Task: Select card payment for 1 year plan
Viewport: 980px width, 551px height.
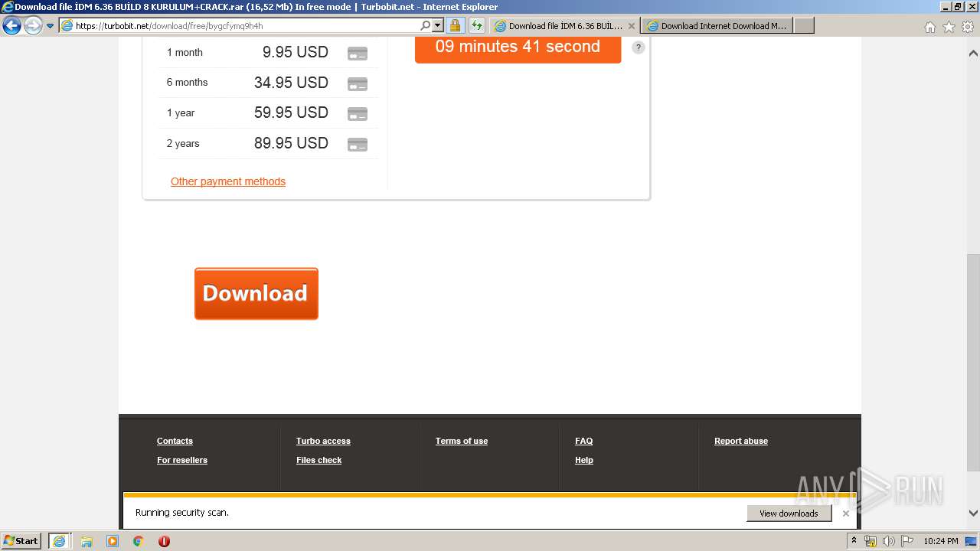Action: [x=358, y=114]
